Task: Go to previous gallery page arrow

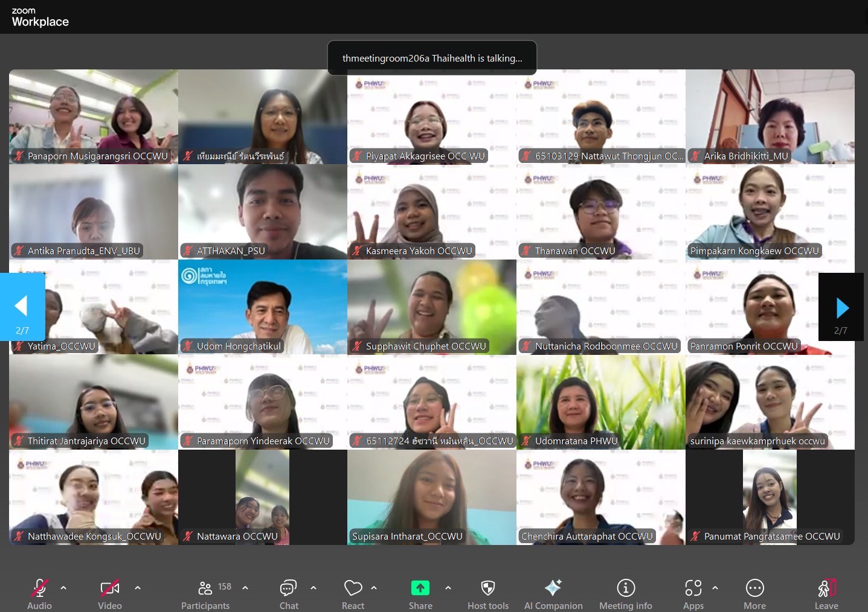Action: tap(22, 307)
